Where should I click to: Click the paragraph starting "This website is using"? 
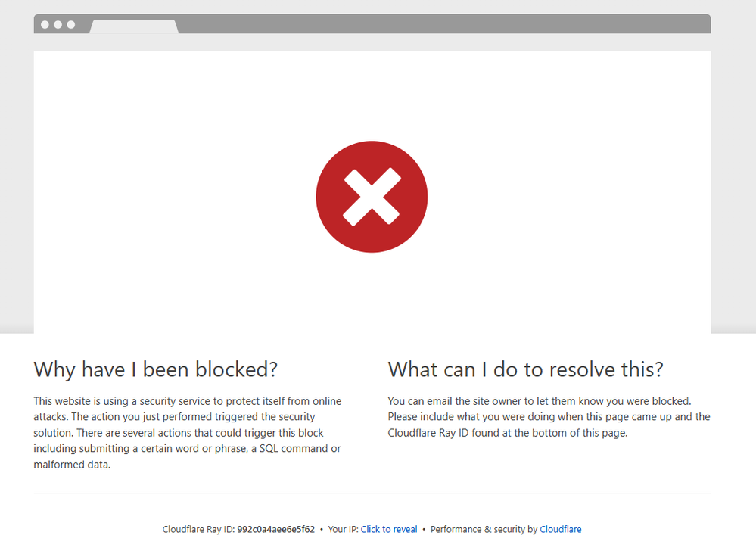click(x=187, y=433)
